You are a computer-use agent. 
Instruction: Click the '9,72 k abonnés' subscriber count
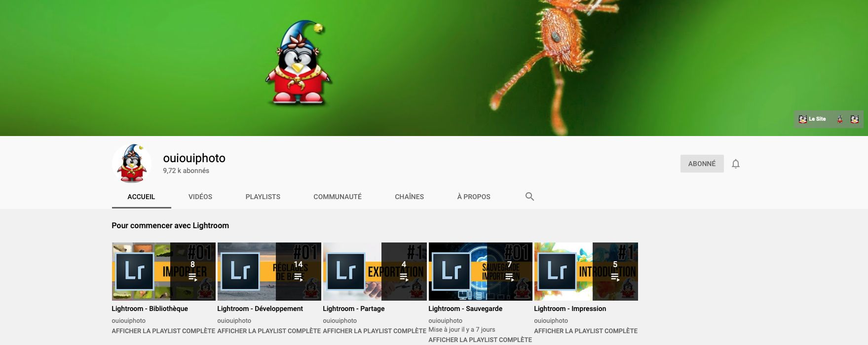tap(186, 171)
